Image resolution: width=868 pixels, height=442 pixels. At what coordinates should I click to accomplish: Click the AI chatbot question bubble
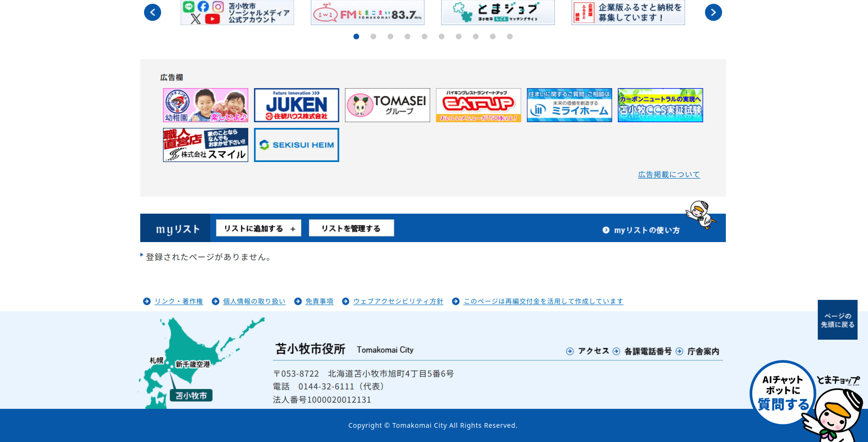(783, 393)
